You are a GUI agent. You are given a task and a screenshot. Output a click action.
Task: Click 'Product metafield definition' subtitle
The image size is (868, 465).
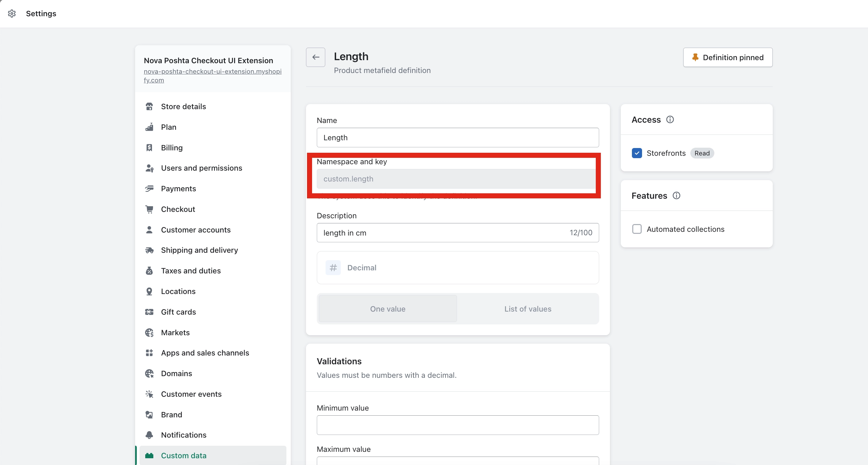click(382, 70)
